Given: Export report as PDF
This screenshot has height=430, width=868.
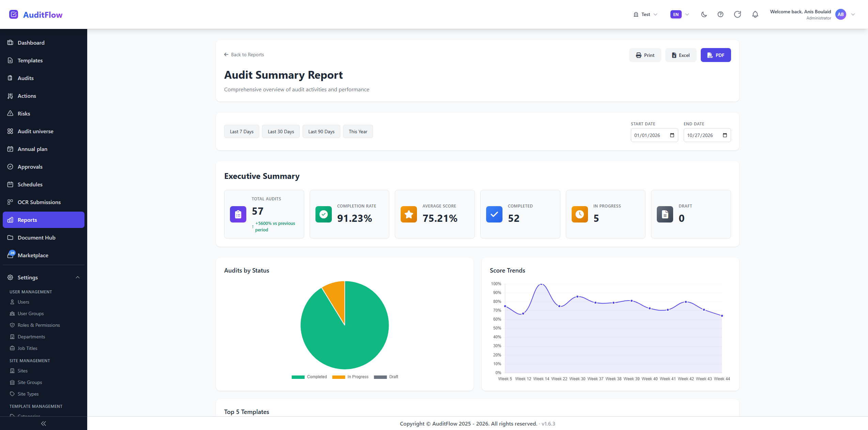Looking at the screenshot, I should tap(715, 55).
